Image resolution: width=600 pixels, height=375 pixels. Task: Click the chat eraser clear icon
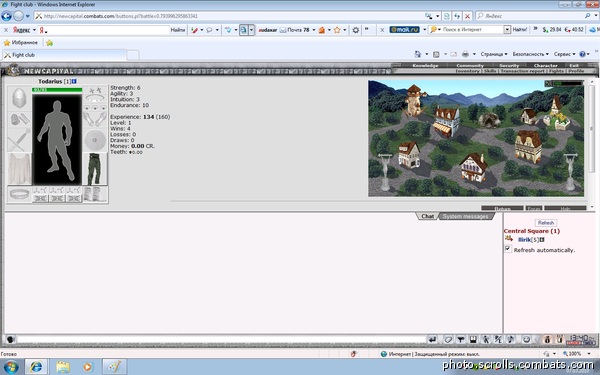(x=448, y=339)
